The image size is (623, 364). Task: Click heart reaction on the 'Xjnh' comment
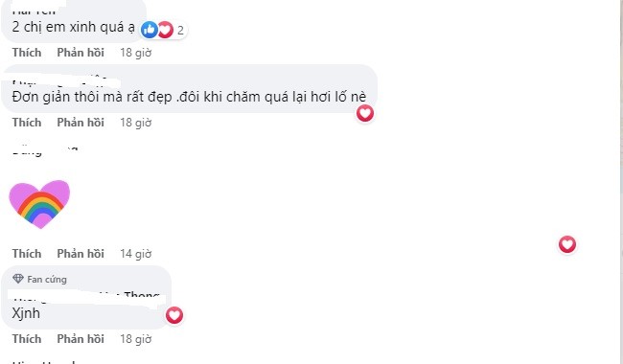click(174, 315)
